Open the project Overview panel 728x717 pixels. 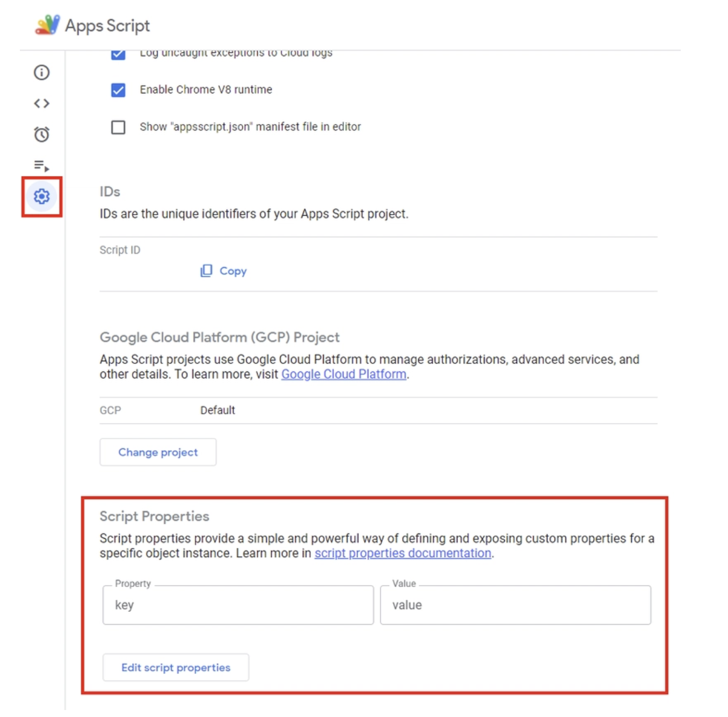point(41,72)
